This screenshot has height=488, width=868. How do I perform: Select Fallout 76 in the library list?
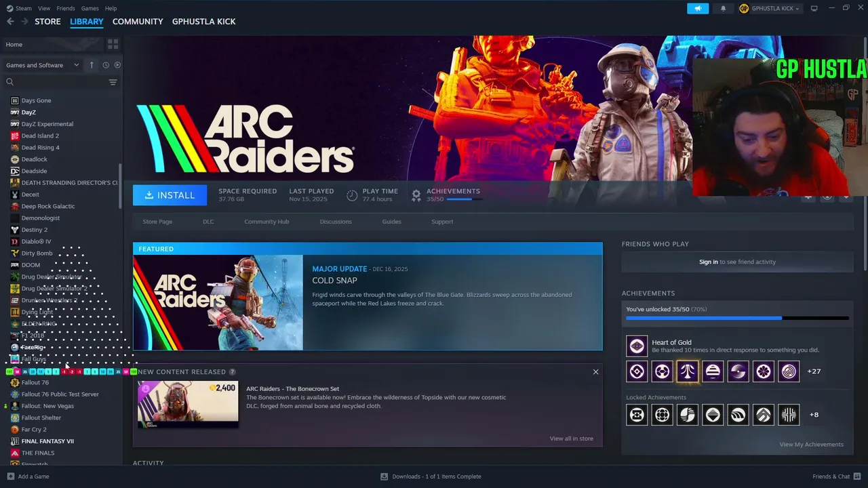point(35,382)
